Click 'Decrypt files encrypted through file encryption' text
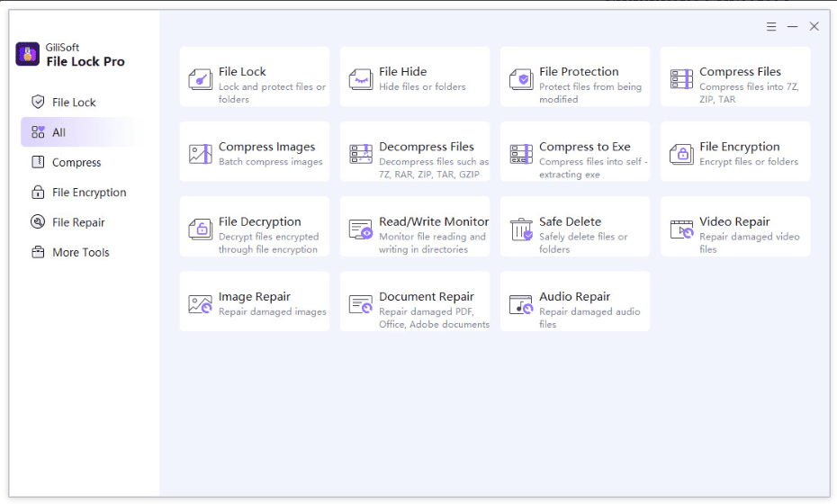 pos(268,243)
